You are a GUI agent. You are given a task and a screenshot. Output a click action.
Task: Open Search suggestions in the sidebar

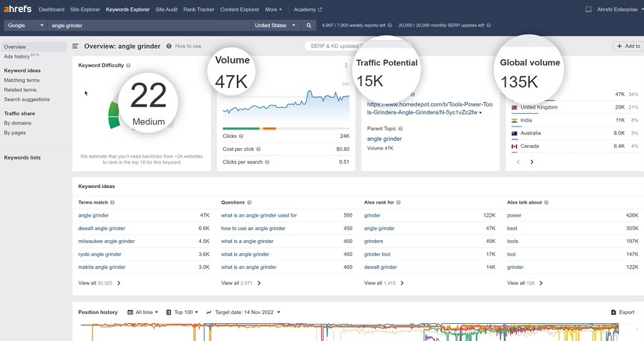point(26,99)
